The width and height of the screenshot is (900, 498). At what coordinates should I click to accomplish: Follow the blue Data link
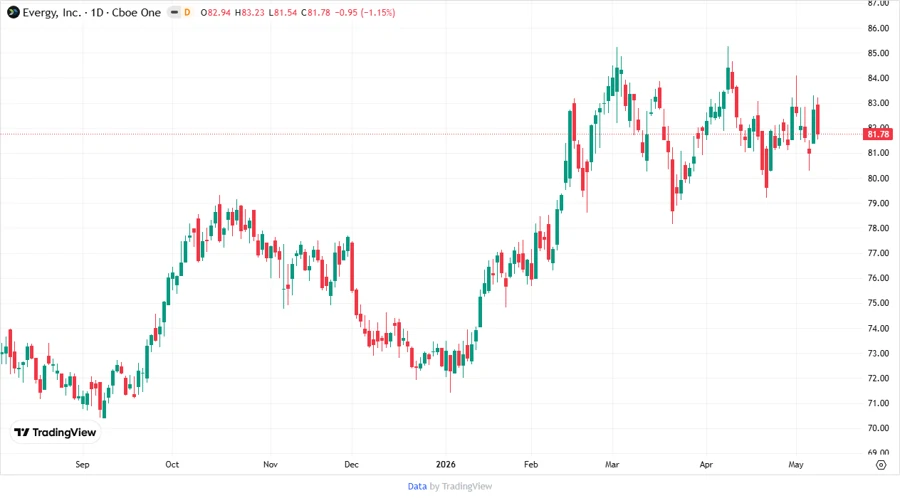[417, 487]
